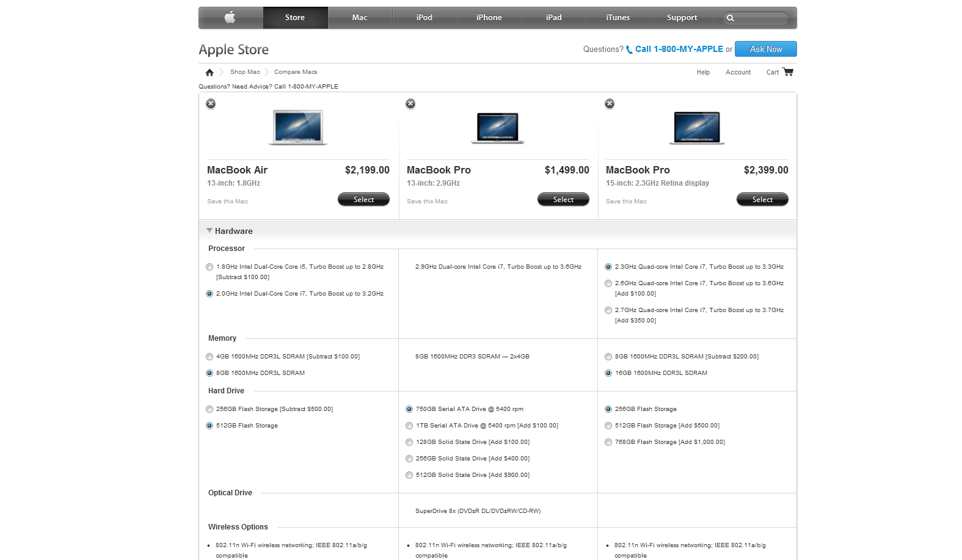Viewport: 962px width, 560px height.
Task: Save this Mac under 15-inch MacBook Pro
Action: [626, 202]
